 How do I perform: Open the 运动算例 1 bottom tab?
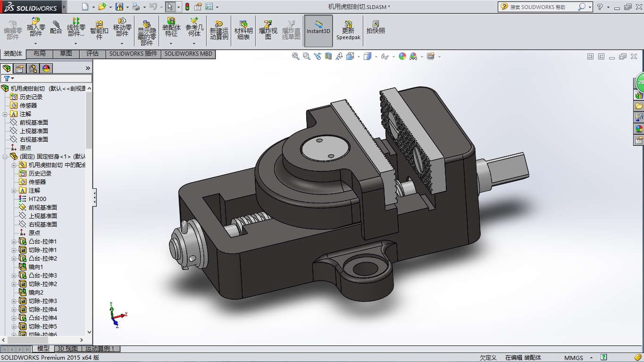tap(100, 349)
